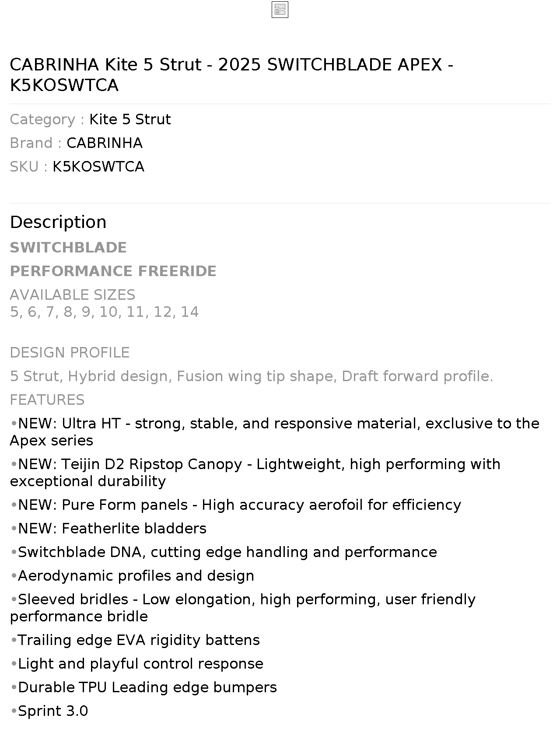Click the product title CABRINHA Kite 5 Strut
560x729 pixels.
click(231, 75)
